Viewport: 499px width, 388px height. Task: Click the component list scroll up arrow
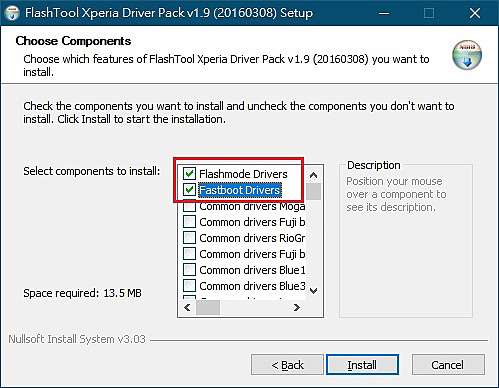coord(313,175)
